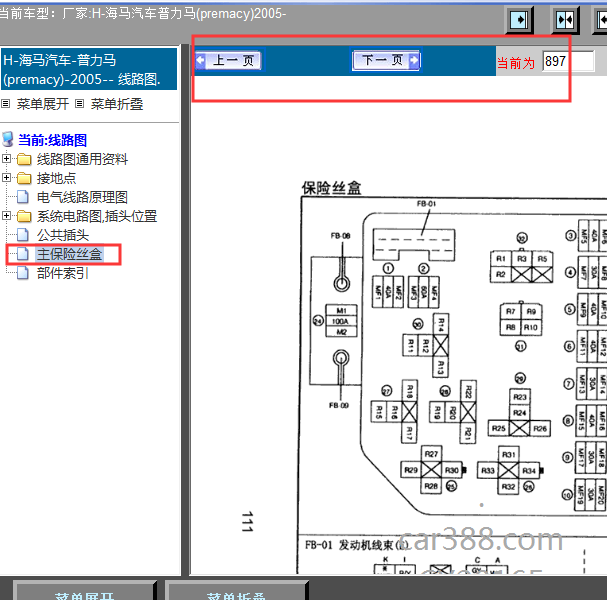Click the folder icon of 接地点
607x600 pixels.
pyautogui.click(x=24, y=178)
